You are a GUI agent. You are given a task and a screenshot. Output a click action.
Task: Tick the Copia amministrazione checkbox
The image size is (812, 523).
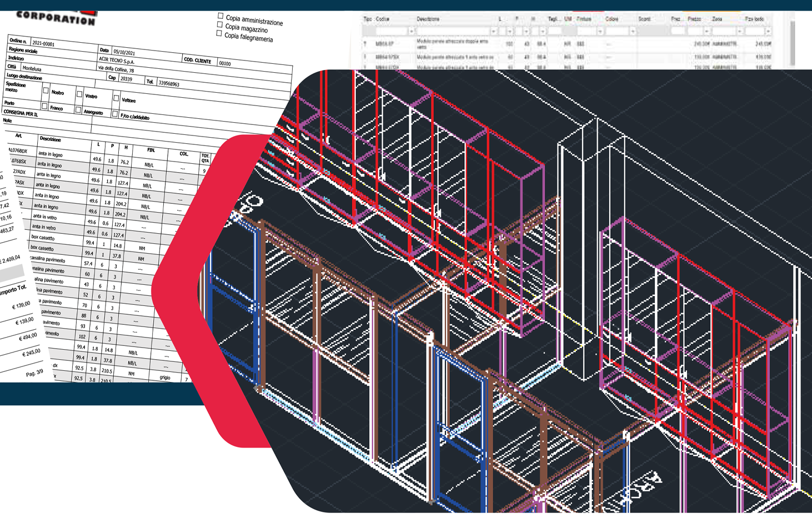(x=220, y=16)
